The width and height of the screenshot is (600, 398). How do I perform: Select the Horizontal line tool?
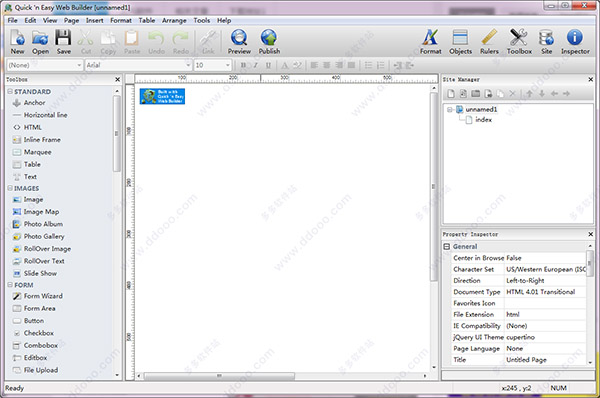point(40,115)
